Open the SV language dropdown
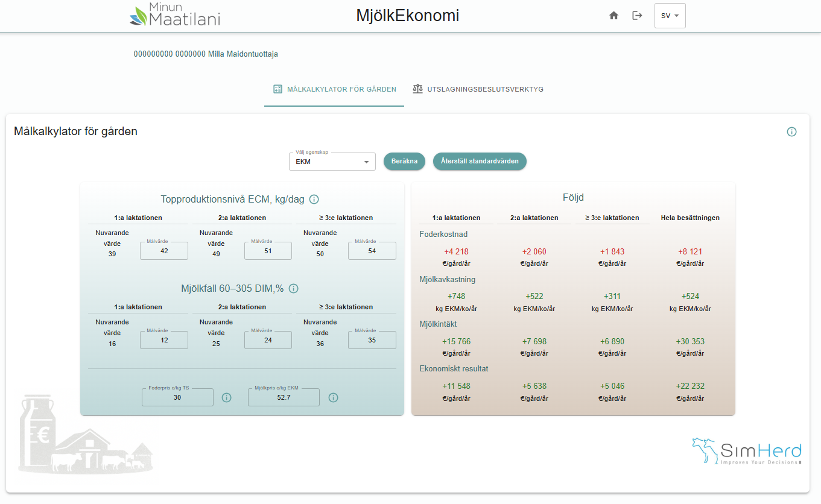The image size is (821, 504). tap(670, 16)
